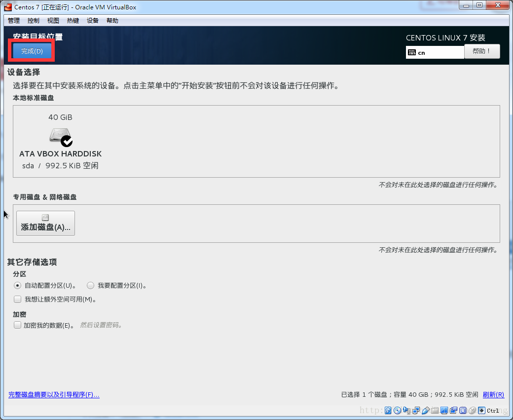Click the 刷新(R) refresh link
The width and height of the screenshot is (513, 420).
[x=493, y=394]
